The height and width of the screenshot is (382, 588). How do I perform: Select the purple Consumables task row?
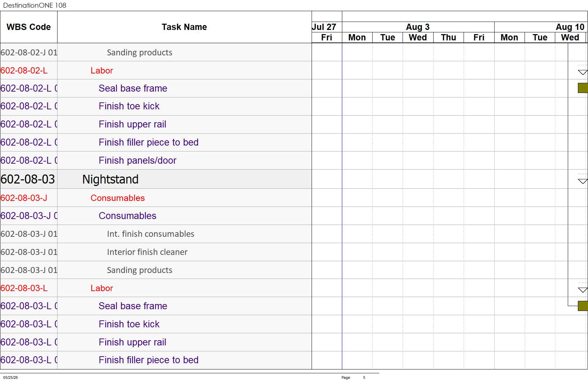click(156, 216)
